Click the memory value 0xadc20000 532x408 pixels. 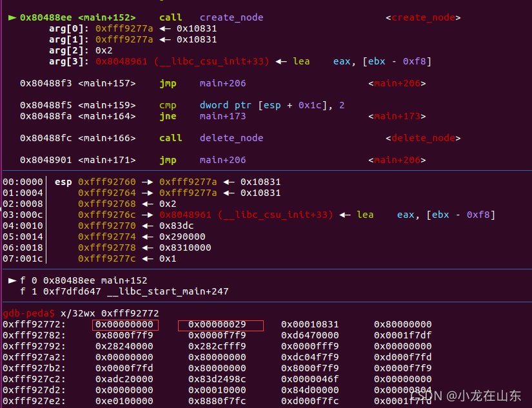124,379
